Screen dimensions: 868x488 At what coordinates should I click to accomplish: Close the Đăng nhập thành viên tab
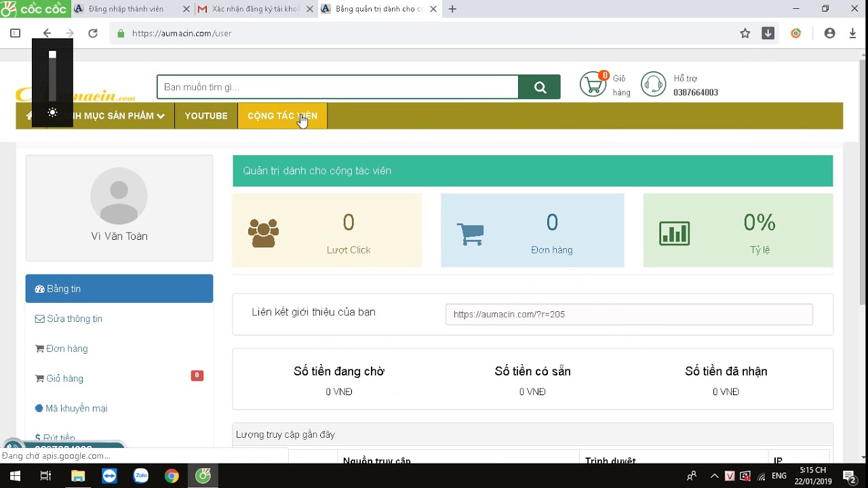click(186, 9)
